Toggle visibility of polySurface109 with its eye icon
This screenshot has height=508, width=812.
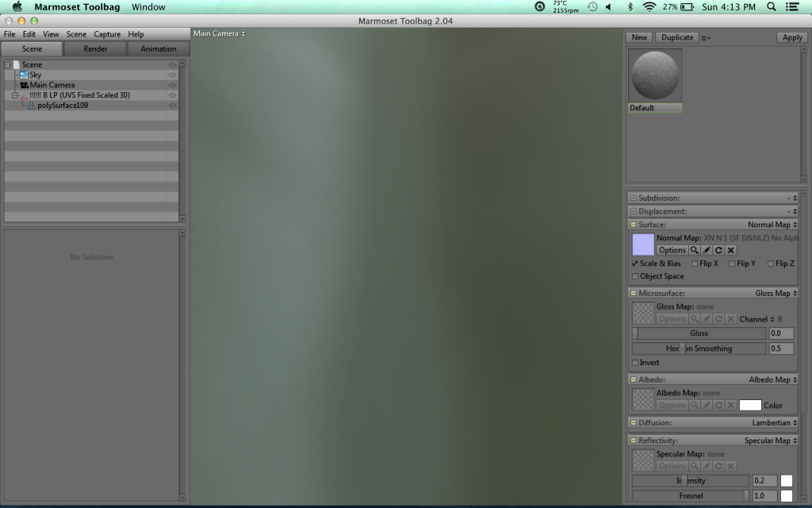pos(173,106)
